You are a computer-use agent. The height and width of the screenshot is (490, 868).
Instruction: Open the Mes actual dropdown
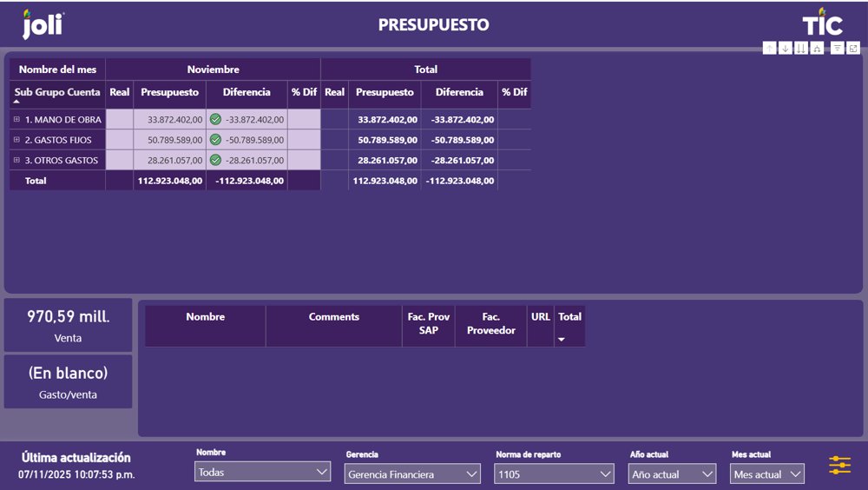767,473
